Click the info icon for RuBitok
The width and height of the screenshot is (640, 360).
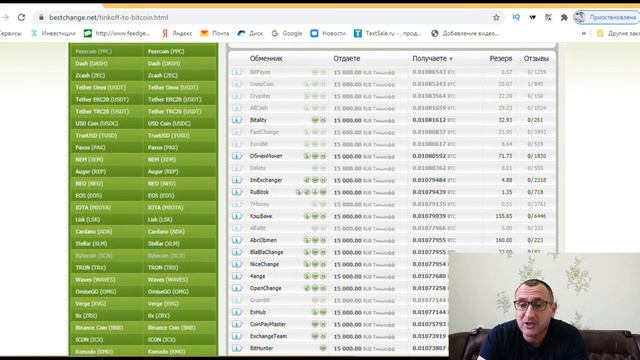(237, 192)
